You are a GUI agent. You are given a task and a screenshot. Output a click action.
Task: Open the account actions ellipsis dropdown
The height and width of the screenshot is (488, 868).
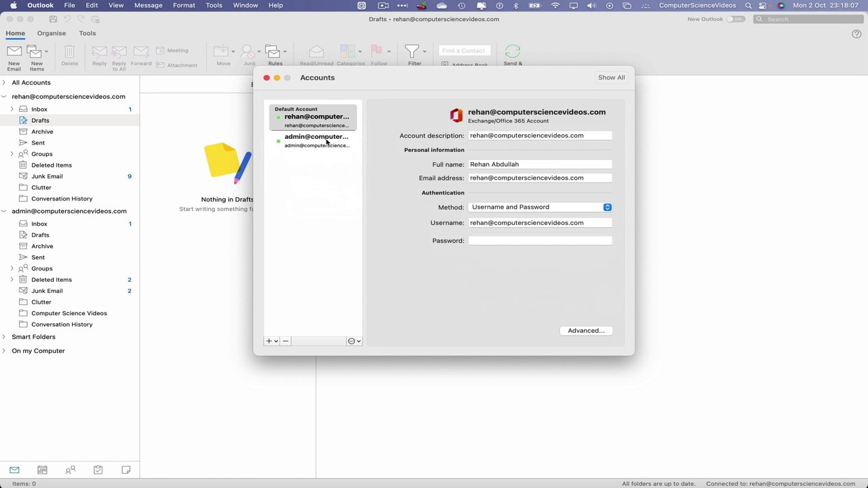tap(354, 341)
